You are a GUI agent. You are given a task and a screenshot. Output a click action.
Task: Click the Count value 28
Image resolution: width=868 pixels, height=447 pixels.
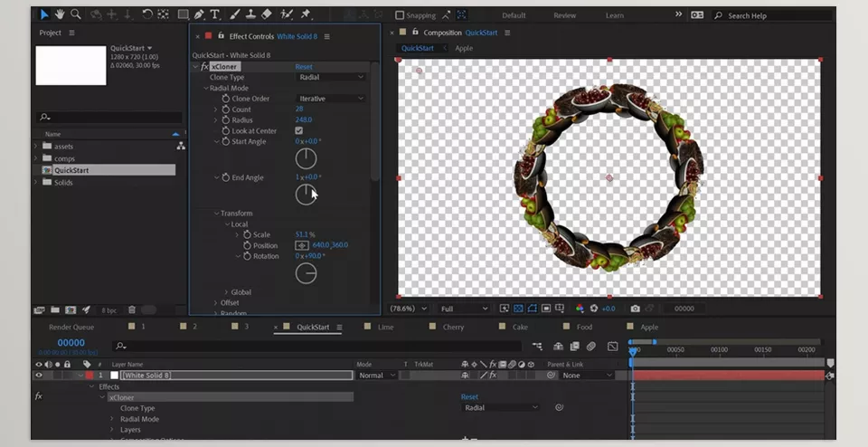click(x=299, y=109)
